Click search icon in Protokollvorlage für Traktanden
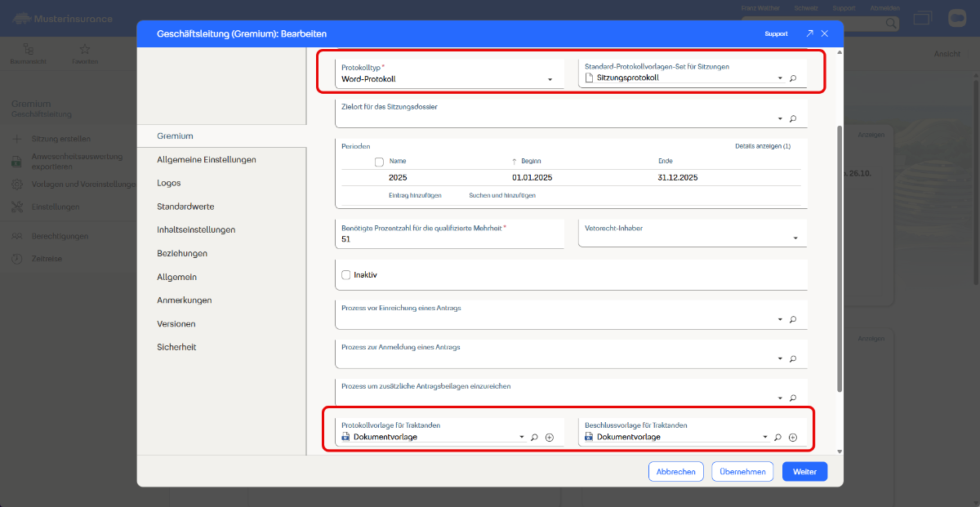The width and height of the screenshot is (980, 507). tap(534, 438)
